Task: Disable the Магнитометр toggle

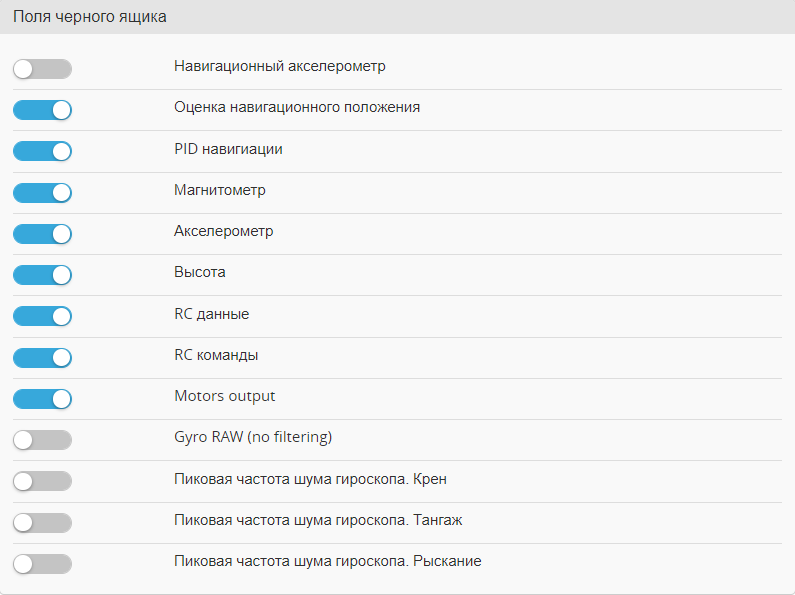Action: tap(42, 192)
